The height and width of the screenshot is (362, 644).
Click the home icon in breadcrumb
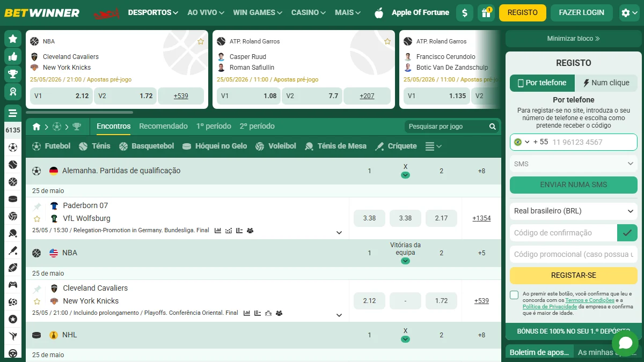click(36, 127)
